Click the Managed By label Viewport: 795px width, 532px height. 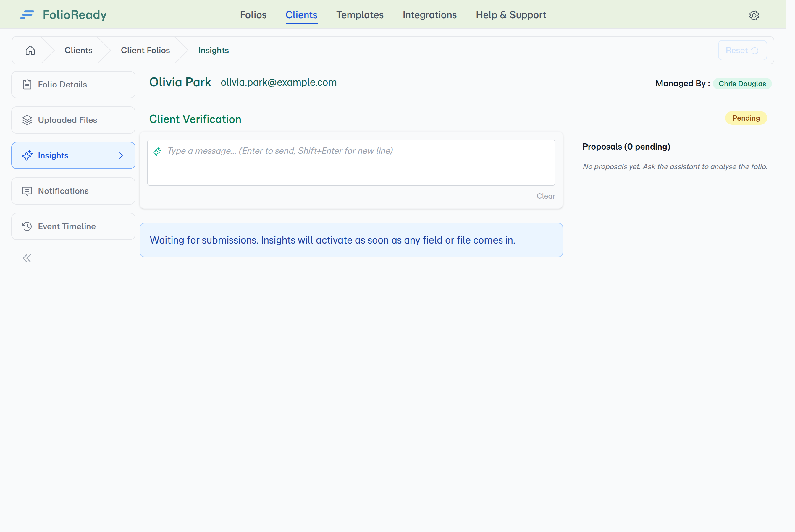click(x=683, y=83)
